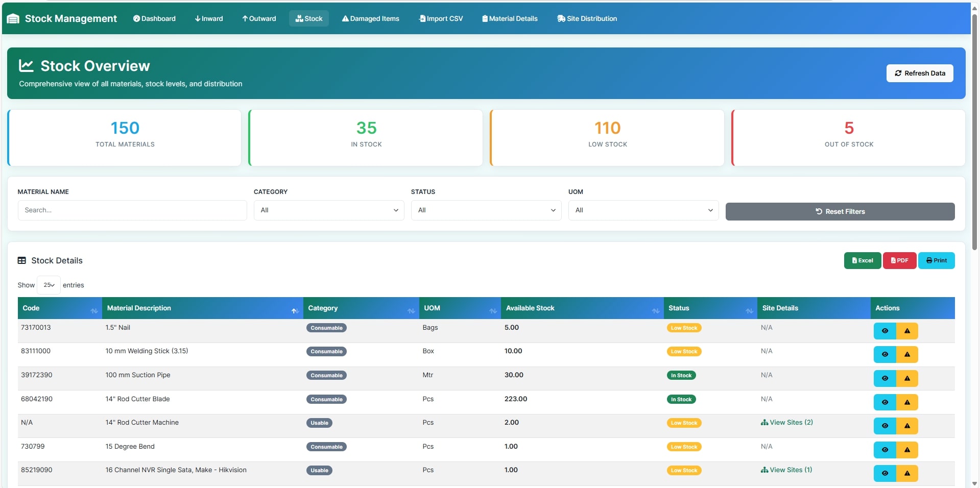Change the show entries count selector
Screen dimensions: 980x488
pos(49,285)
